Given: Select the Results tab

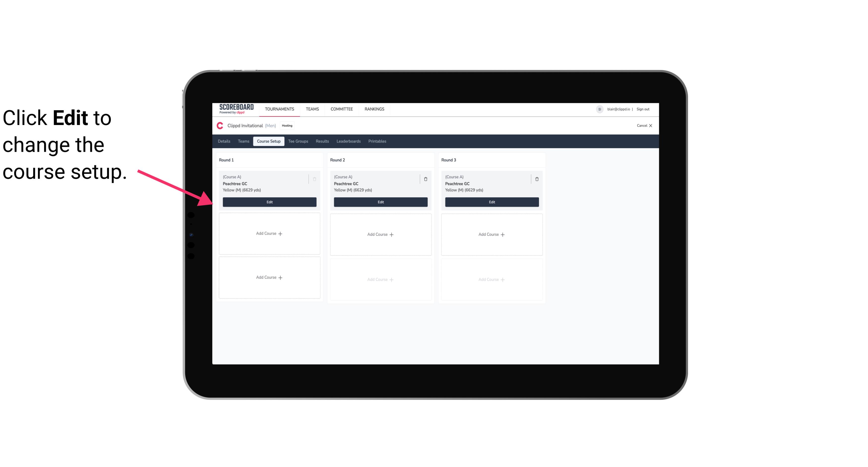Looking at the screenshot, I should tap(322, 141).
